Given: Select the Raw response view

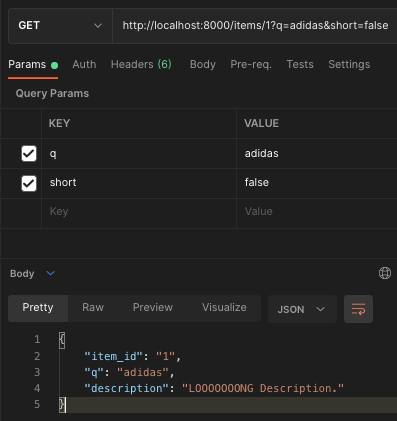Looking at the screenshot, I should (93, 308).
